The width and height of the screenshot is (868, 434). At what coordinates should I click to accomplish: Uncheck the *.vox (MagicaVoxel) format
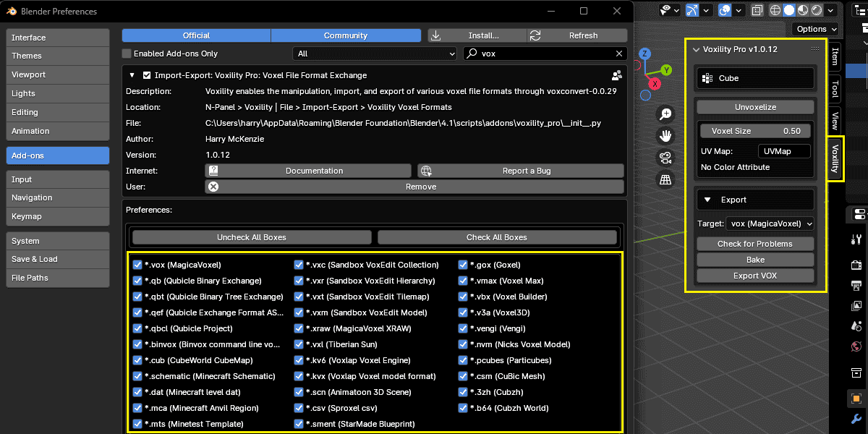click(x=137, y=265)
